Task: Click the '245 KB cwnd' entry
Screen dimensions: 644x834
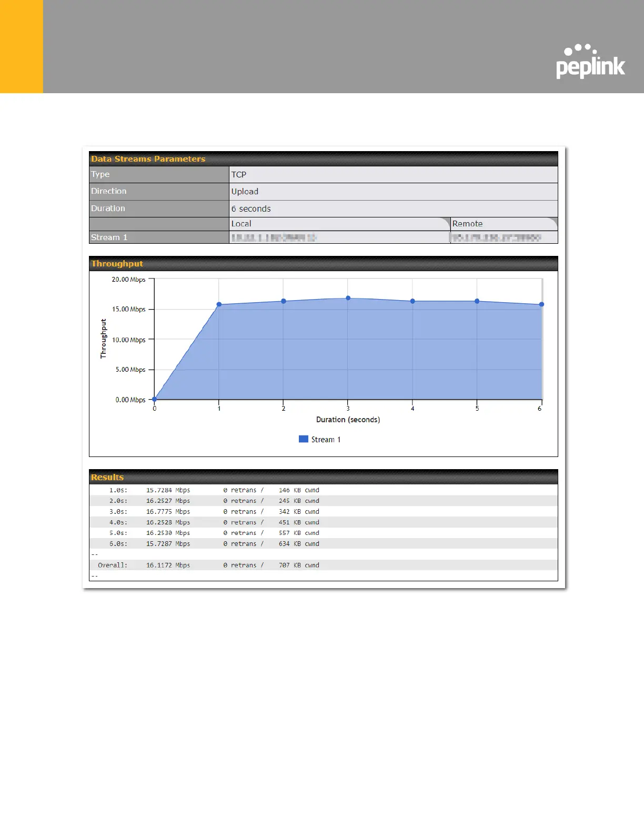Action: [299, 501]
